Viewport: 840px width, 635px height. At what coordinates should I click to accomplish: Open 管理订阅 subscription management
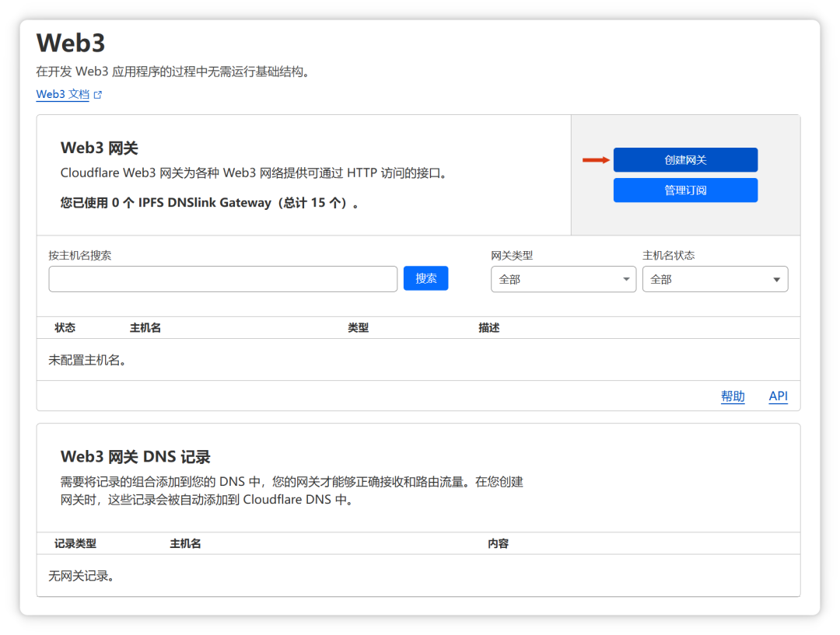click(x=685, y=190)
